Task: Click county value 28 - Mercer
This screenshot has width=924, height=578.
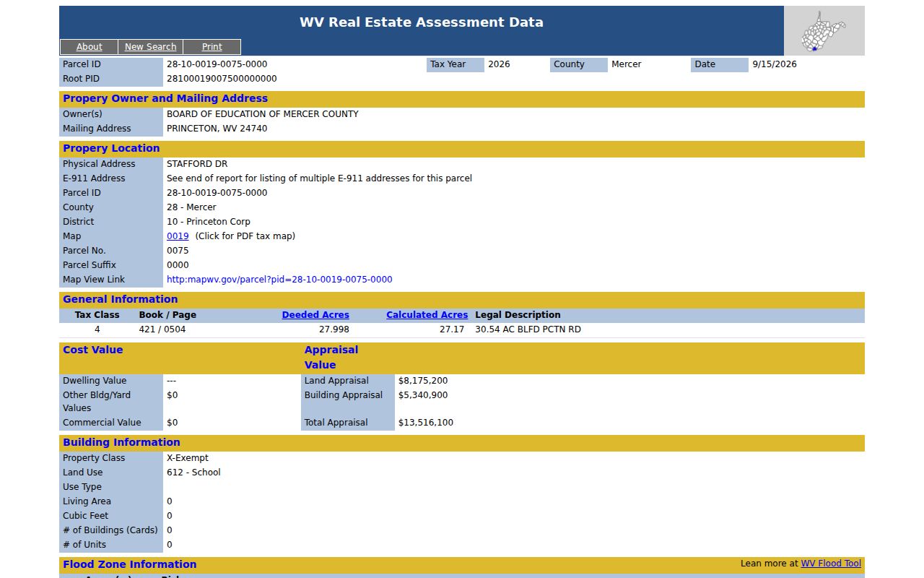Action: click(191, 207)
